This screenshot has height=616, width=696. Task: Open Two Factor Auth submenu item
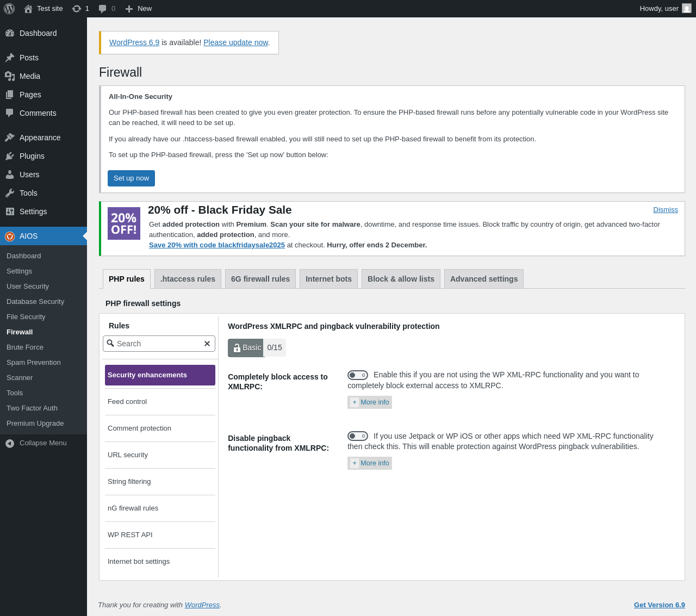(43, 408)
